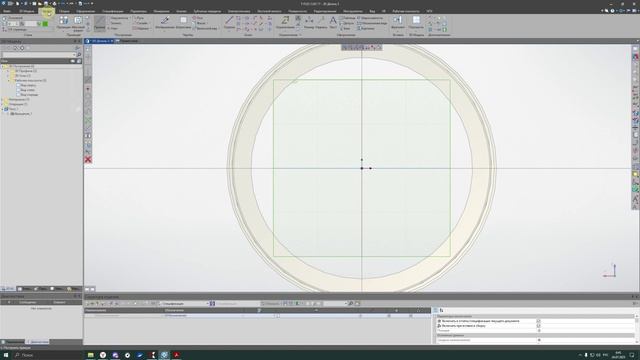The height and width of the screenshot is (360, 640).
Task: Select Вид слева workplane in tree
Action: click(x=27, y=90)
